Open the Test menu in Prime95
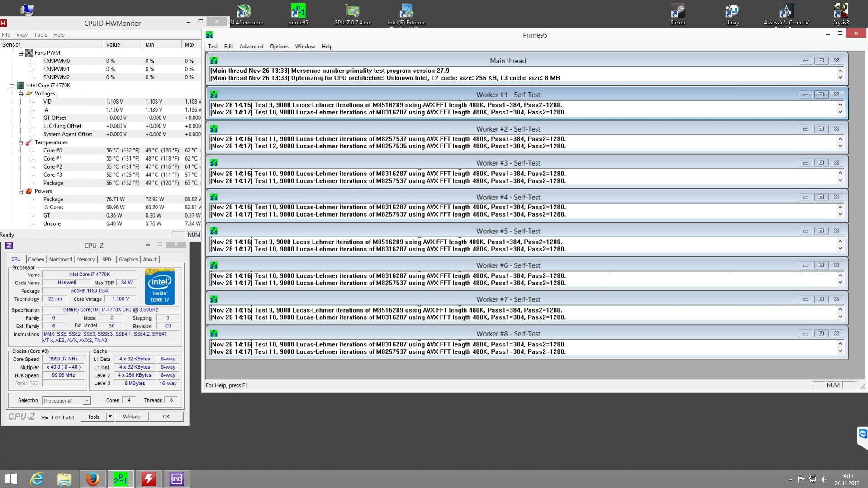This screenshot has height=488, width=868. tap(213, 46)
